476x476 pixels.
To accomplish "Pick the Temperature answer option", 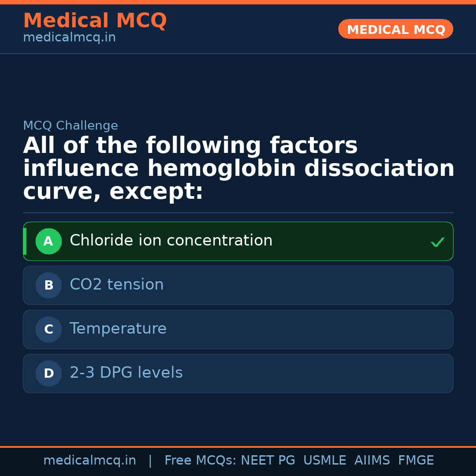I will point(118,329).
